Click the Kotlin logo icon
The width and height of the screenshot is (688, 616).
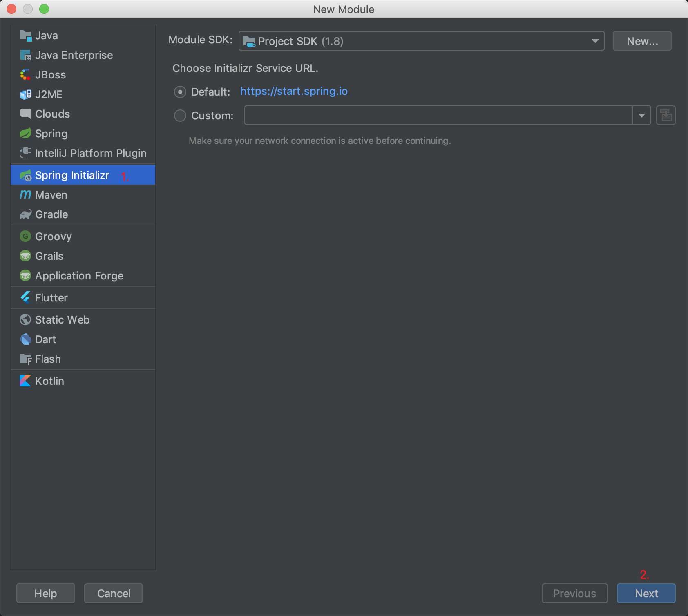click(25, 381)
